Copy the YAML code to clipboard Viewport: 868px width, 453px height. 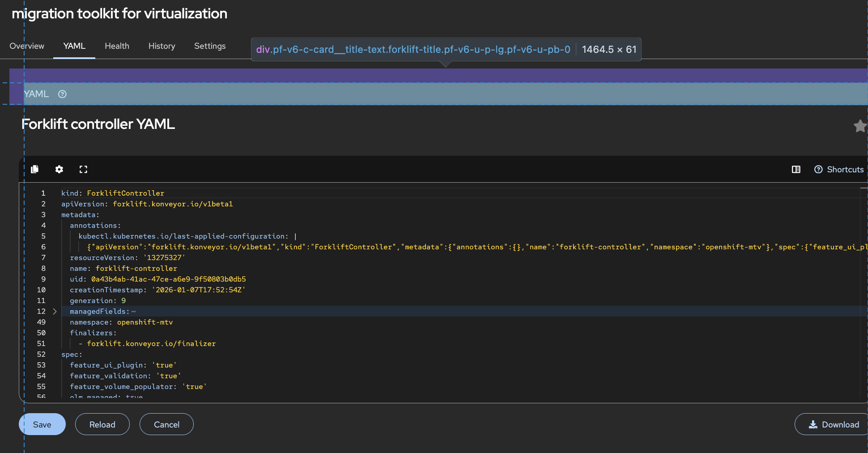[x=34, y=169]
